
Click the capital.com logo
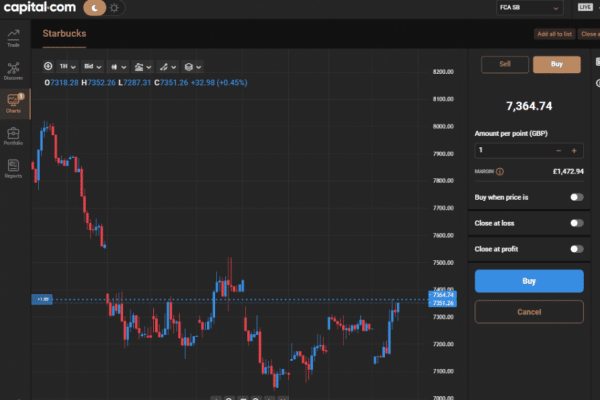click(39, 7)
